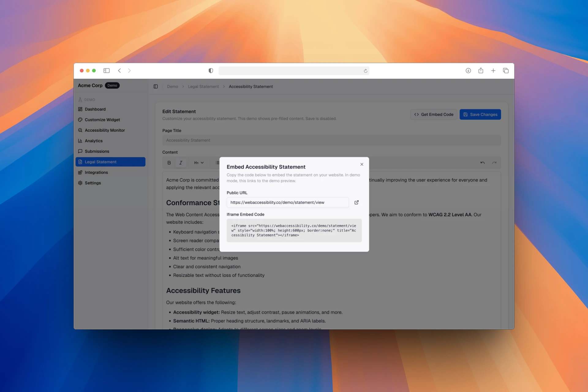Open Integrations in the sidebar
This screenshot has width=588, height=392.
[x=110, y=172]
